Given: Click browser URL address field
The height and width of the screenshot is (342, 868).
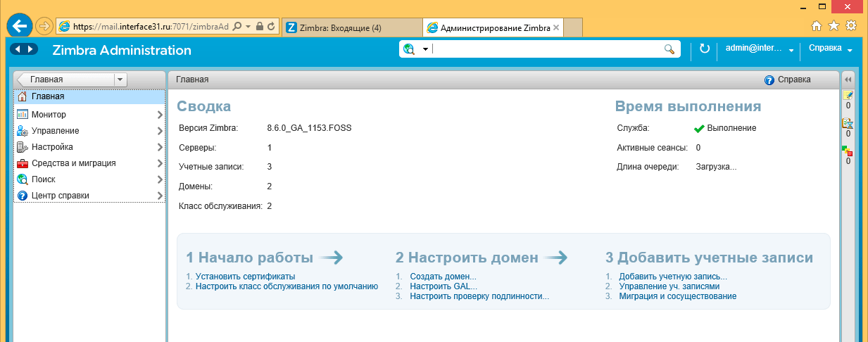Looking at the screenshot, I should [x=151, y=26].
